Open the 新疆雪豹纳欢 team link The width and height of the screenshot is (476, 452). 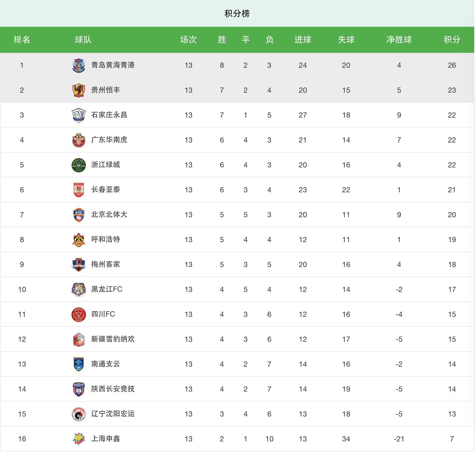113,339
